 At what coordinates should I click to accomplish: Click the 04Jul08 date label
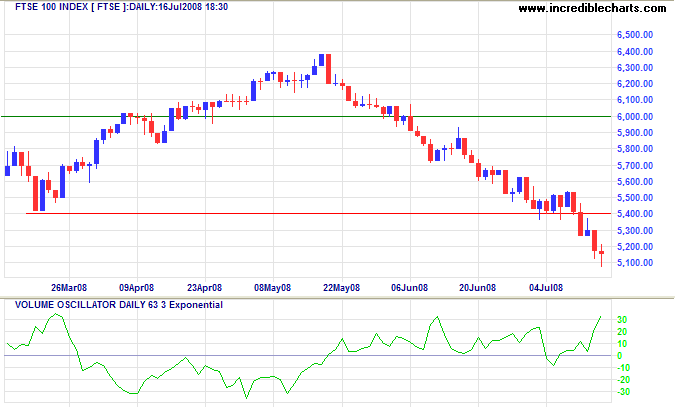546,288
